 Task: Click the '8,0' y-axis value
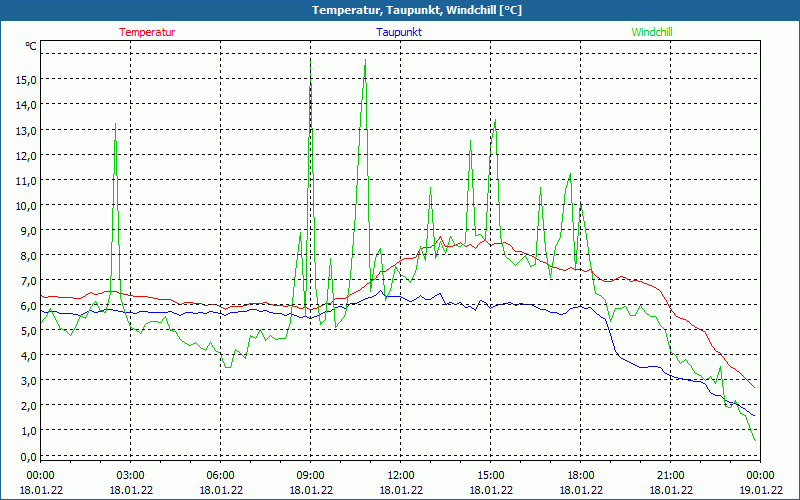[29, 256]
